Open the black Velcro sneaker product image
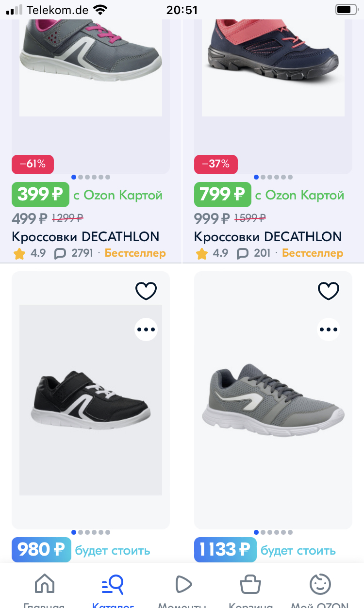Screen dimensions: 364x608 click(x=91, y=400)
